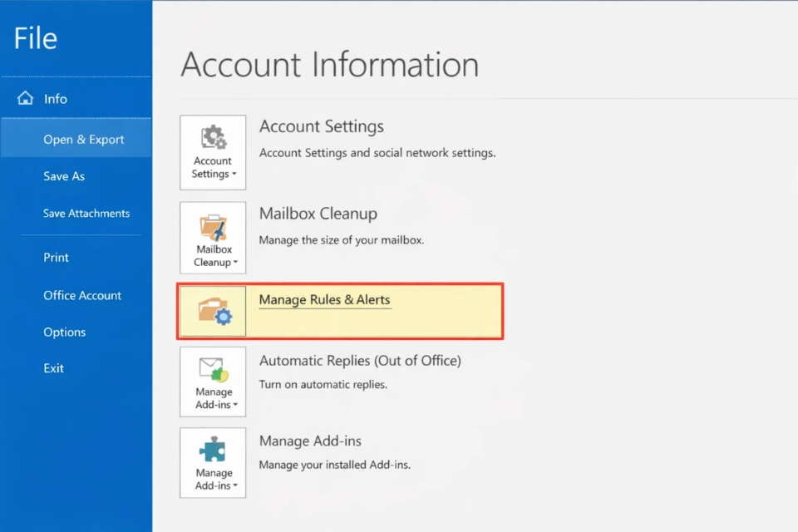
Task: Go to Office Account settings
Action: click(82, 295)
